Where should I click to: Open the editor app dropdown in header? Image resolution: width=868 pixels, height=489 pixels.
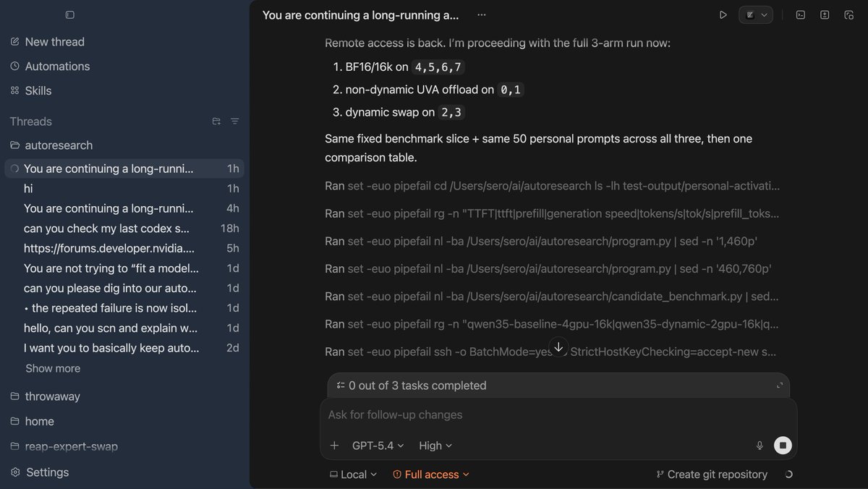pos(756,14)
